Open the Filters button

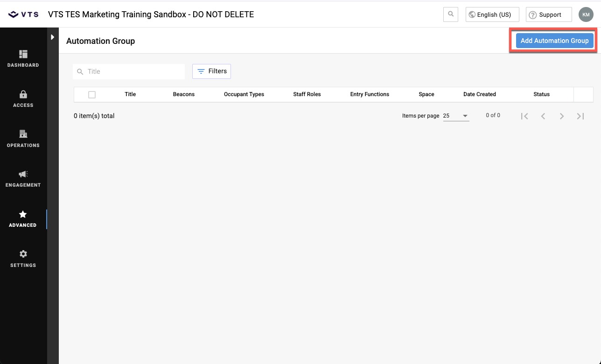211,71
